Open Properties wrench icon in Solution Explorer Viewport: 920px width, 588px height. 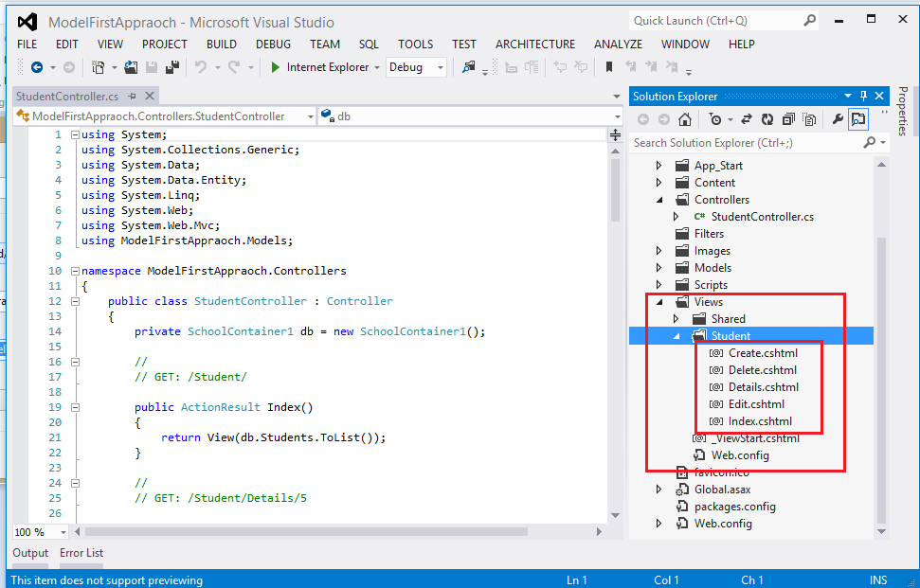click(837, 119)
